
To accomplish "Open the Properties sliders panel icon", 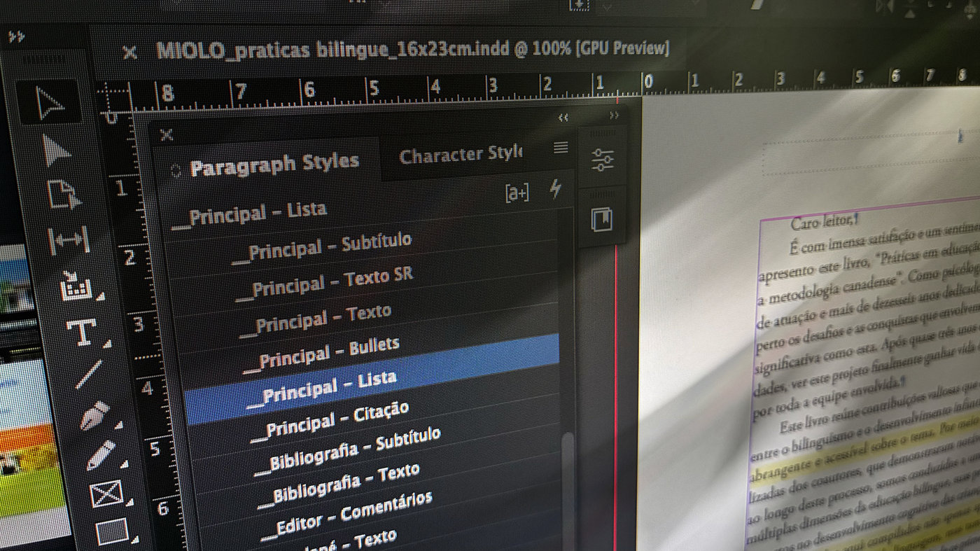I will coord(602,160).
